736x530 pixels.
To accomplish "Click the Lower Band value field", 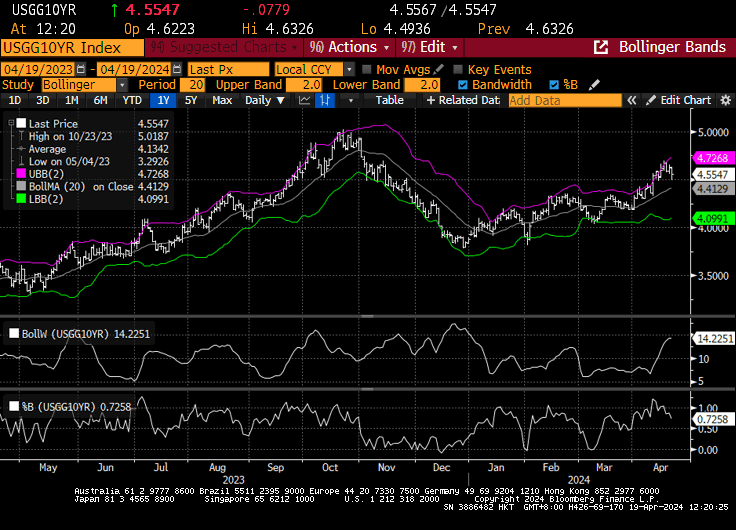I will point(422,85).
